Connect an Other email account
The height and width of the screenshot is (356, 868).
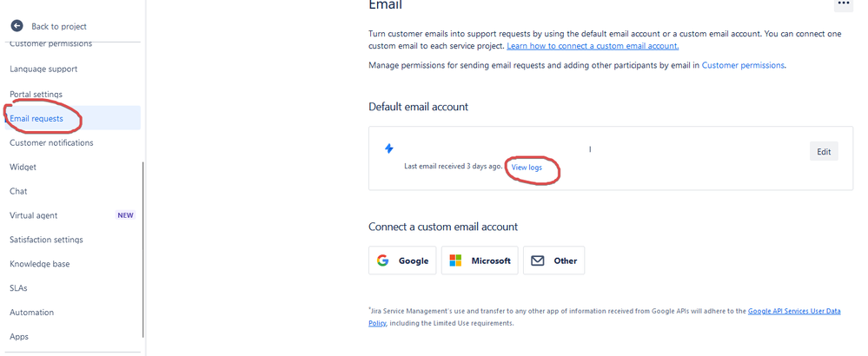(553, 260)
